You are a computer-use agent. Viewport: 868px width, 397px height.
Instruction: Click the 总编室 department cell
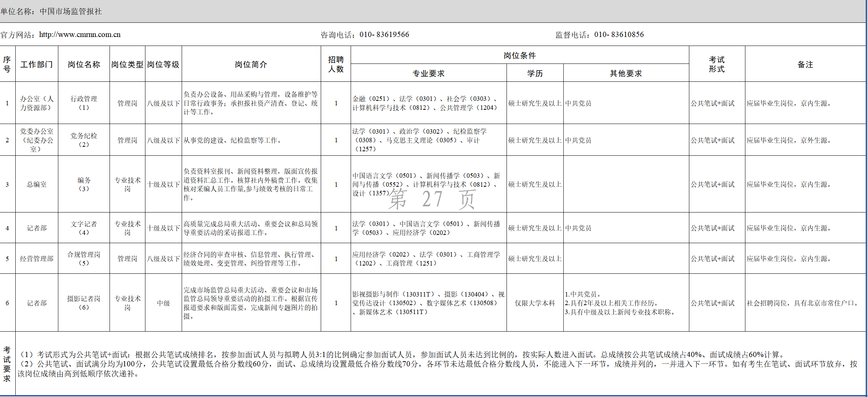[x=37, y=184]
